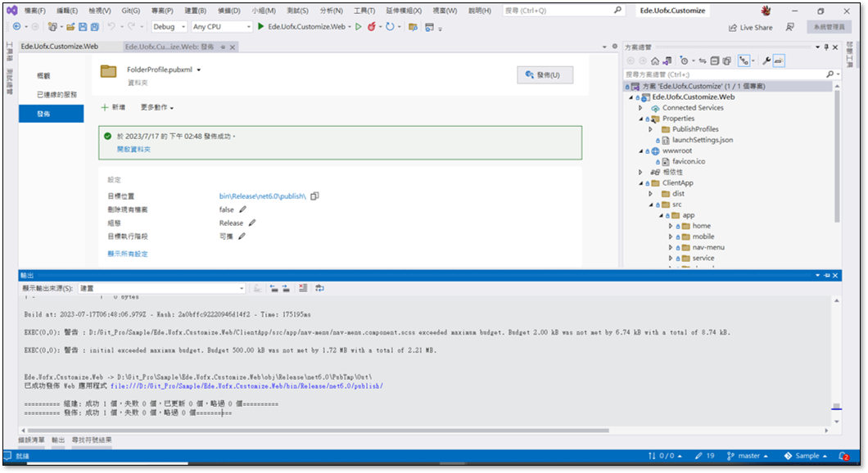Click the Live Share icon
The image size is (868, 473).
pos(750,28)
